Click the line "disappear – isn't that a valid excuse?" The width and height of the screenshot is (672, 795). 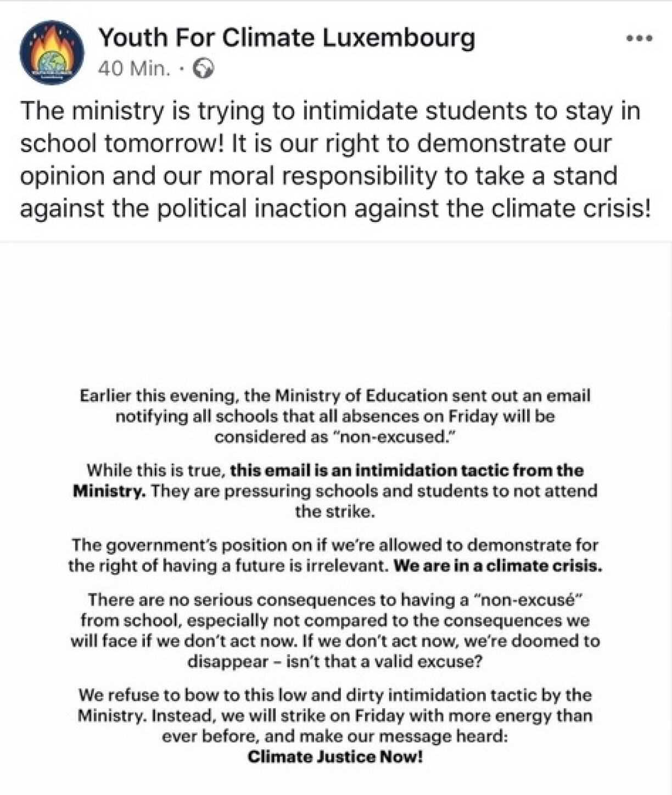335,661
